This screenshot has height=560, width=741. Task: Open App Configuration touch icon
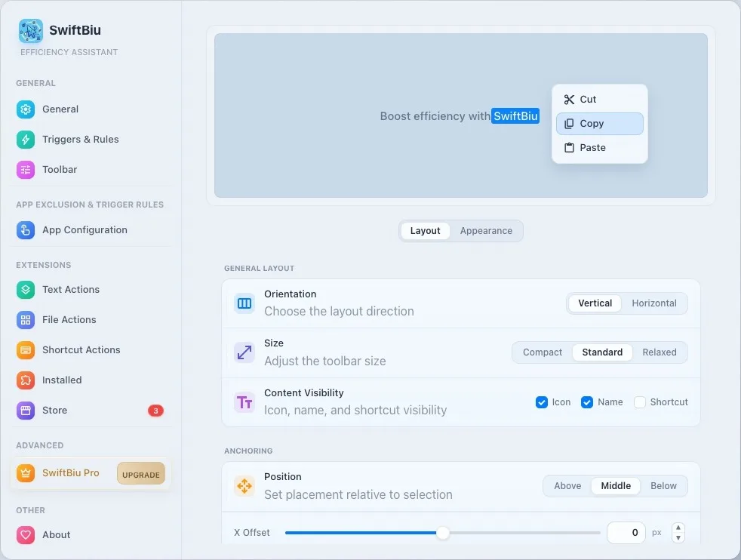click(x=26, y=230)
